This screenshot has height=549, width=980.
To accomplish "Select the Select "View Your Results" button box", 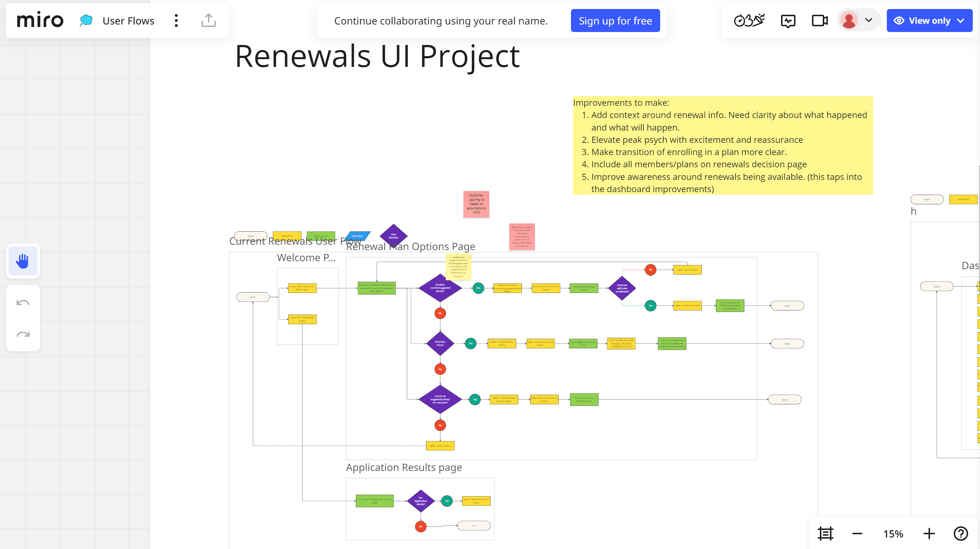I will tap(476, 501).
